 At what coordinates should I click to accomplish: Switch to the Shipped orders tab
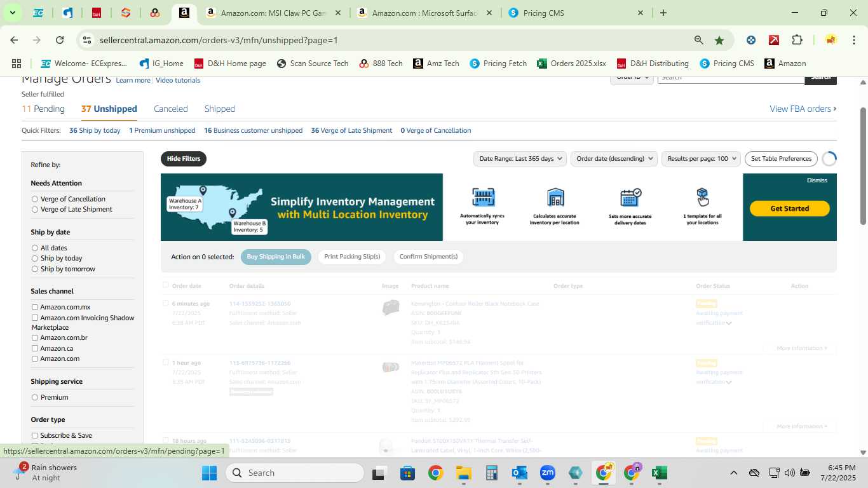220,109
